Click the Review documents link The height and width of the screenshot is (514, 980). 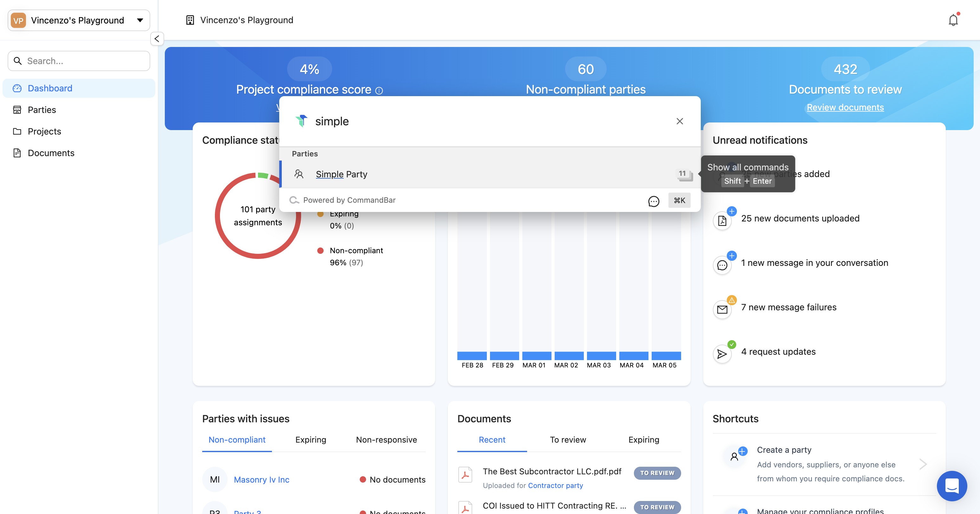[x=845, y=107]
